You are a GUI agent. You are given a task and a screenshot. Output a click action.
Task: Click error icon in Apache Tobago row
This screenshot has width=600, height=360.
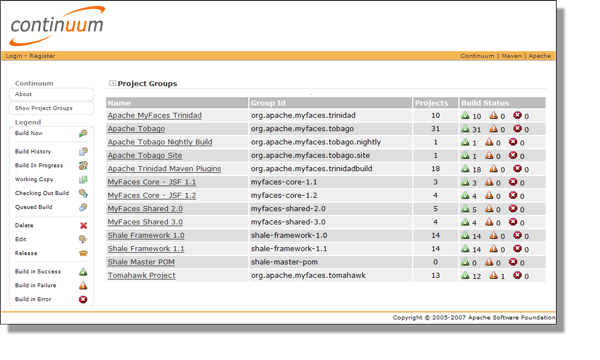tap(517, 129)
